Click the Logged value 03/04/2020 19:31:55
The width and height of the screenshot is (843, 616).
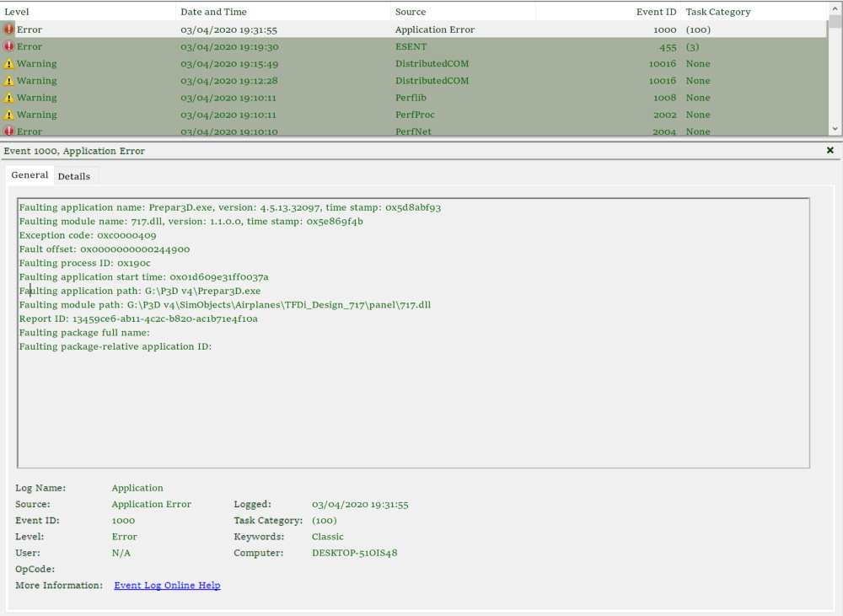[360, 504]
